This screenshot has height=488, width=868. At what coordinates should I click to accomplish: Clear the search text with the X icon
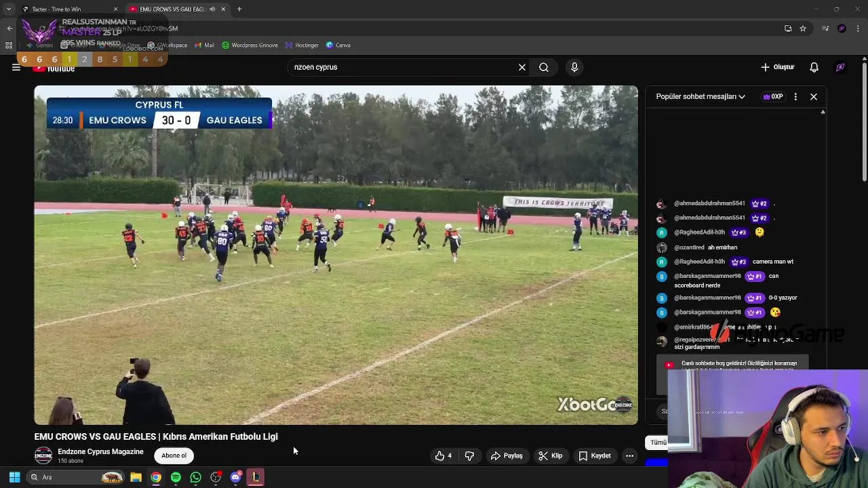[522, 67]
